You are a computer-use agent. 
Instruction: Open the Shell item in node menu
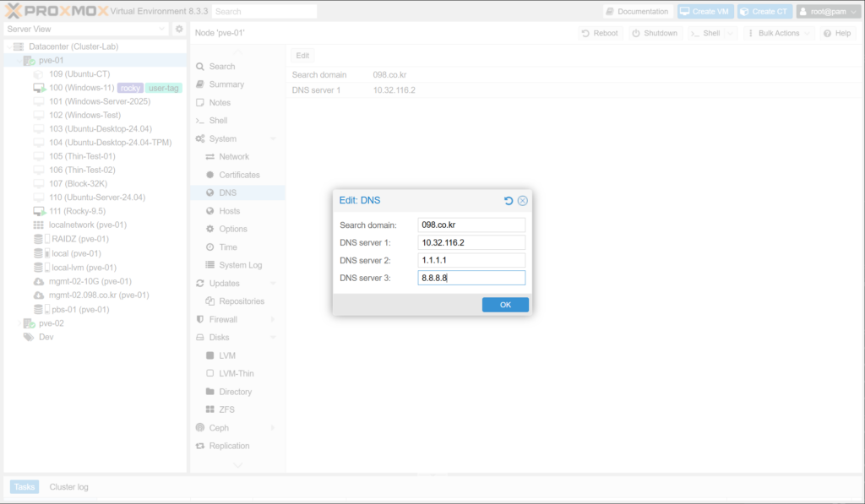pyautogui.click(x=218, y=121)
